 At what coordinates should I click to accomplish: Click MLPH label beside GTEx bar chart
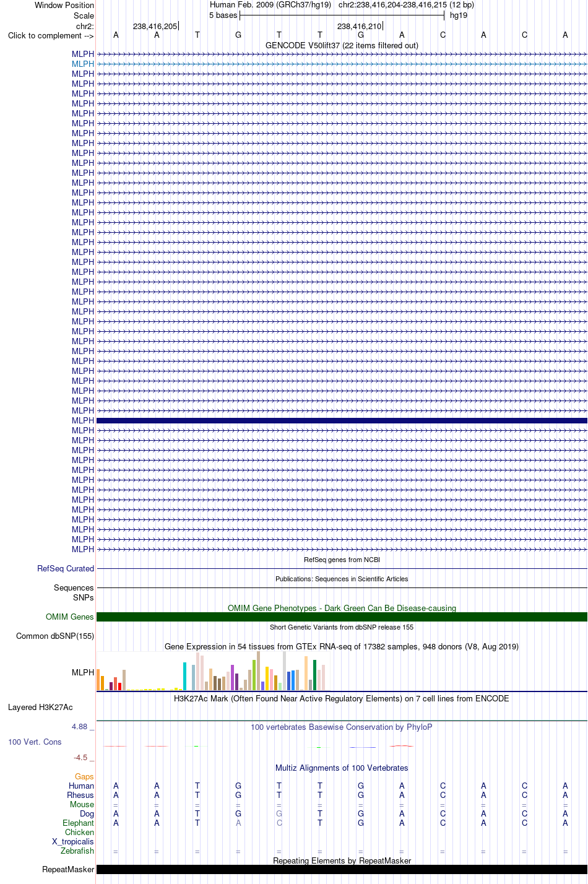pos(83,672)
